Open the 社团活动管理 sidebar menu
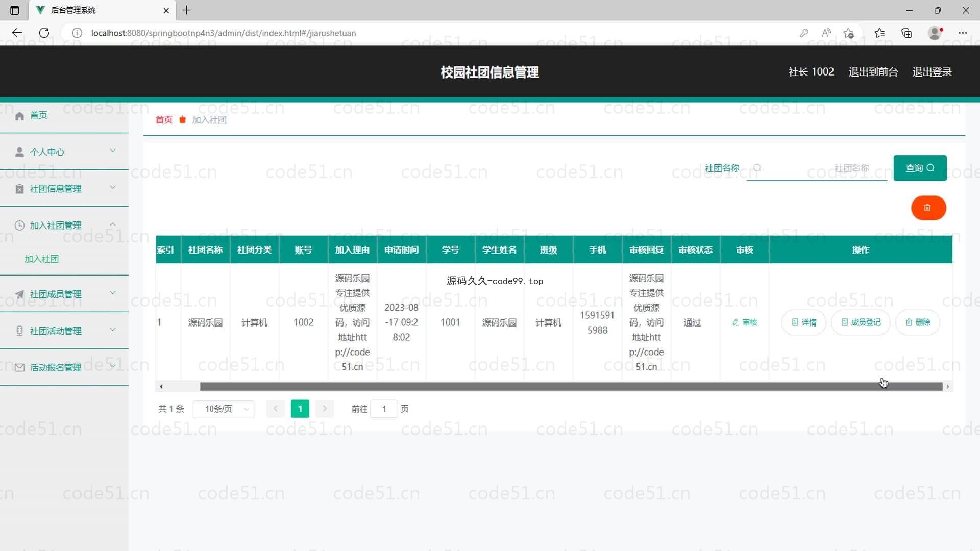Image resolution: width=980 pixels, height=551 pixels. (x=64, y=331)
